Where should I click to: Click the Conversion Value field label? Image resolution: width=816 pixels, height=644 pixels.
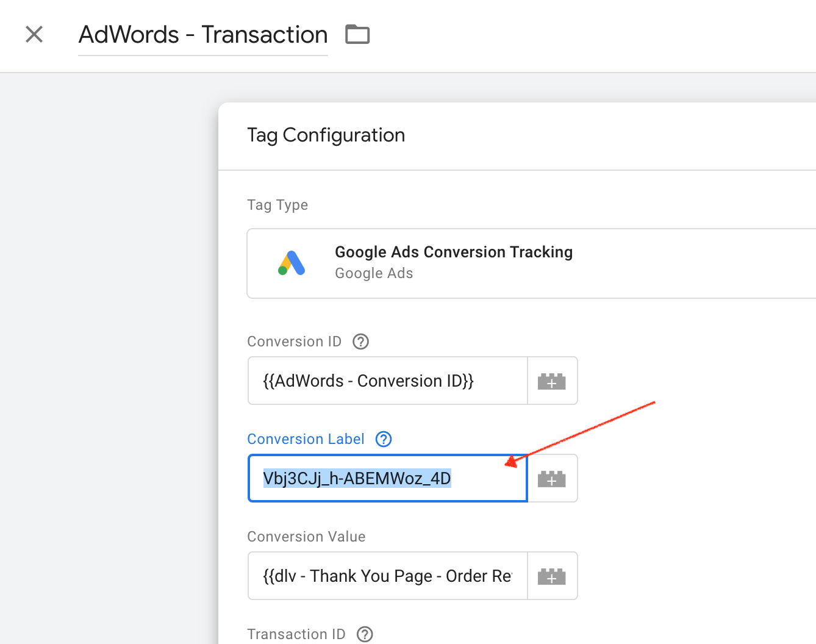(306, 537)
